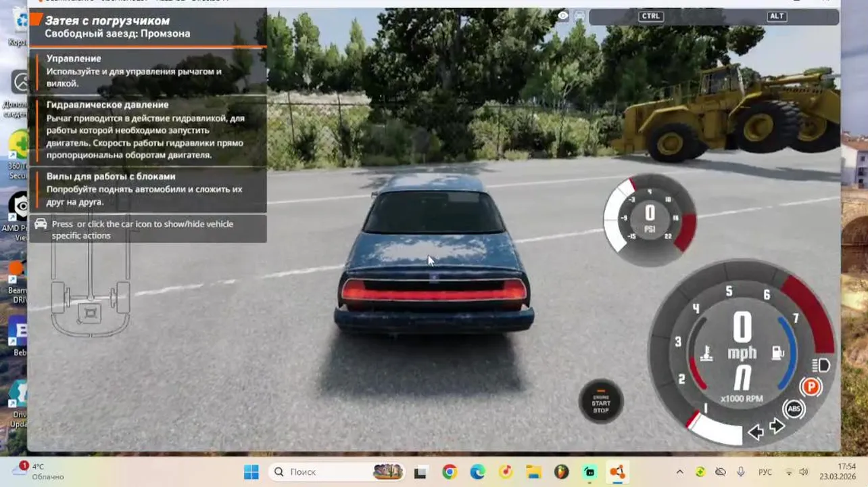This screenshot has width=868, height=487.
Task: Click the car icon next to the eye icon
Action: click(579, 16)
